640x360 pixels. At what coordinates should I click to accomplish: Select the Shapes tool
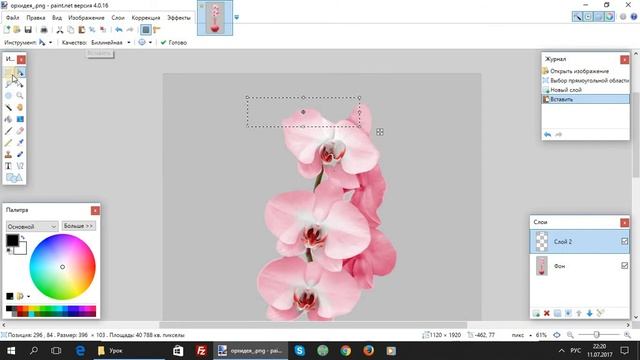(x=14, y=178)
